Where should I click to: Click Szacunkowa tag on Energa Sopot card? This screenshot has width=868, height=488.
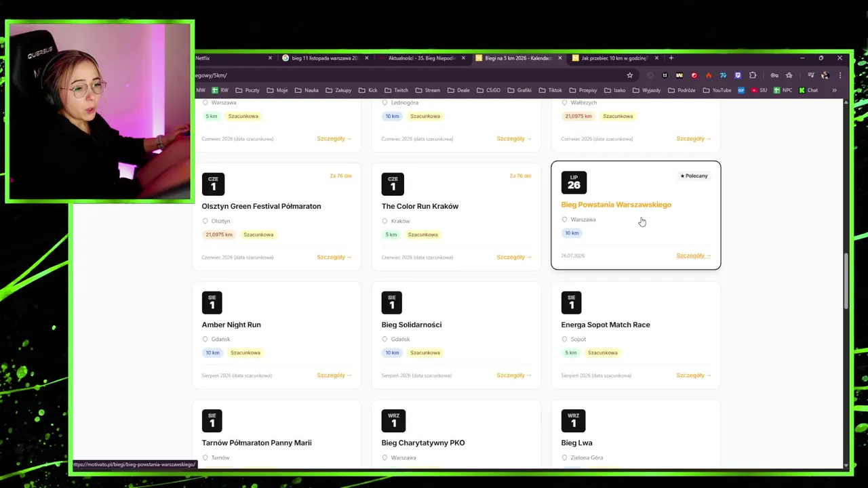603,352
